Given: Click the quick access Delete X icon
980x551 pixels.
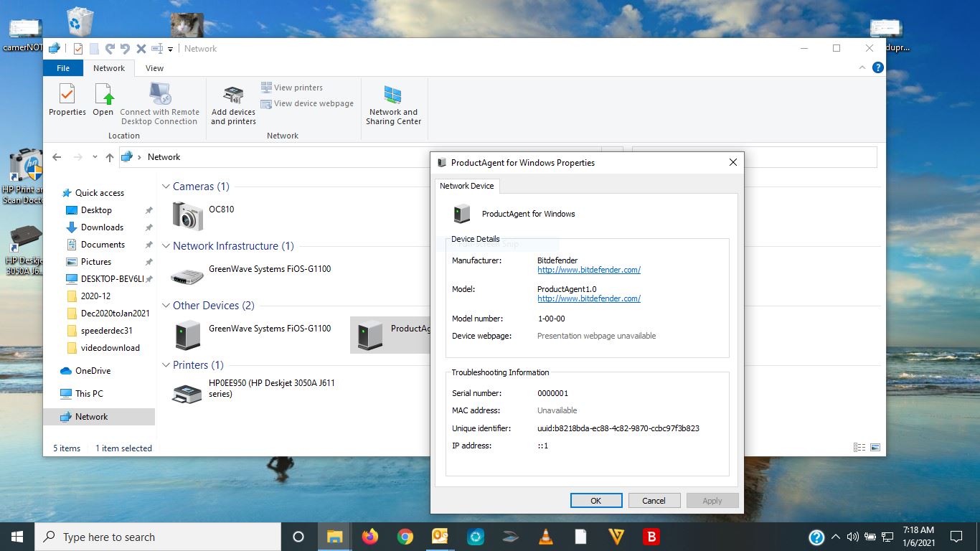Looking at the screenshot, I should [141, 49].
